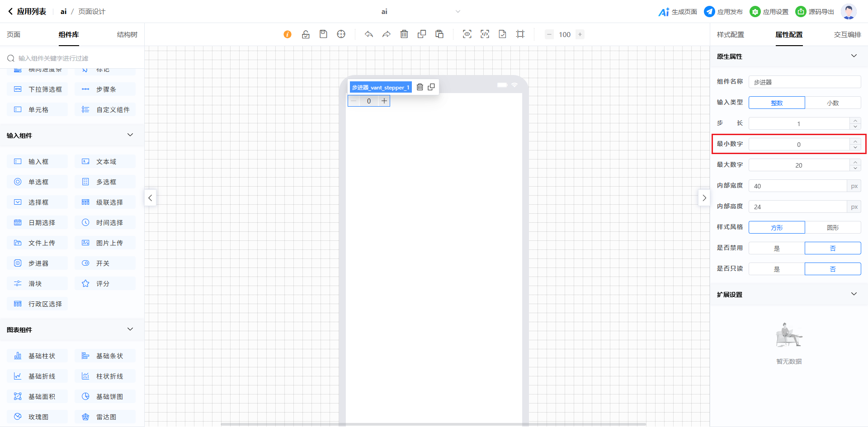
Task: Click the toolbar trash delete icon
Action: [x=404, y=34]
